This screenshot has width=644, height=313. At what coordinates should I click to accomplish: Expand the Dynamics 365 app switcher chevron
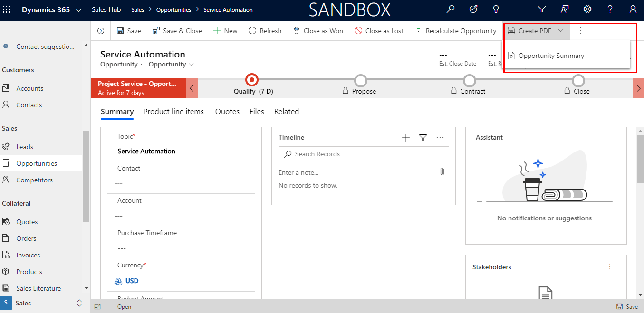(x=78, y=10)
